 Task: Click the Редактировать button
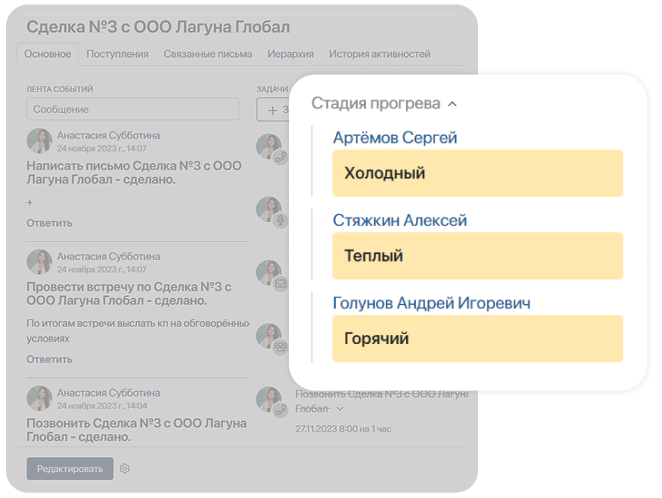click(70, 469)
